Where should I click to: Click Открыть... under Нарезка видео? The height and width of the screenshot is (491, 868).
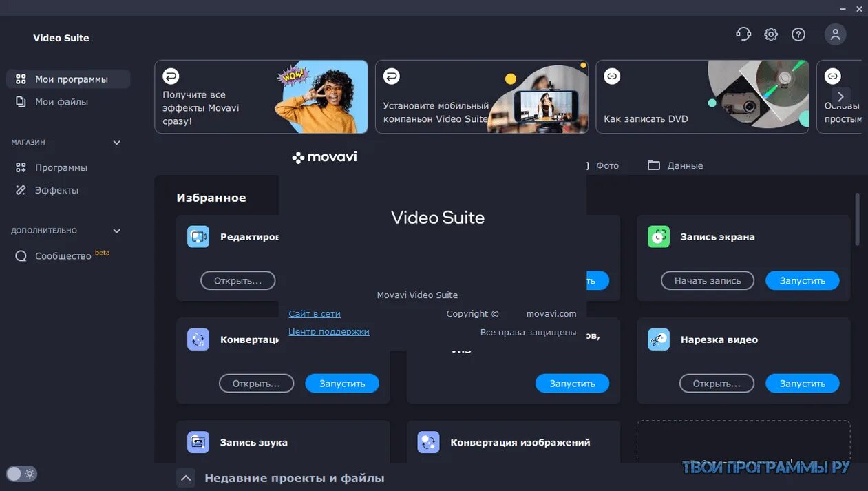tap(717, 383)
